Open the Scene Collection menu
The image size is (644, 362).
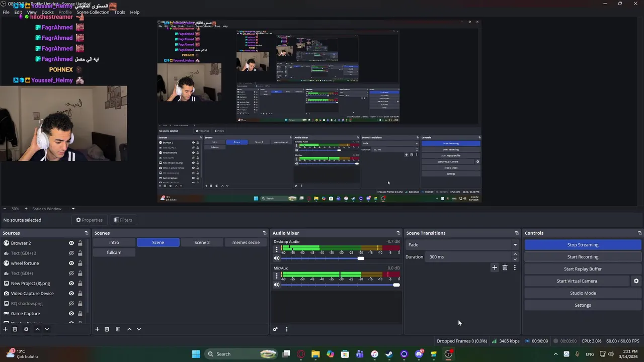(x=93, y=12)
